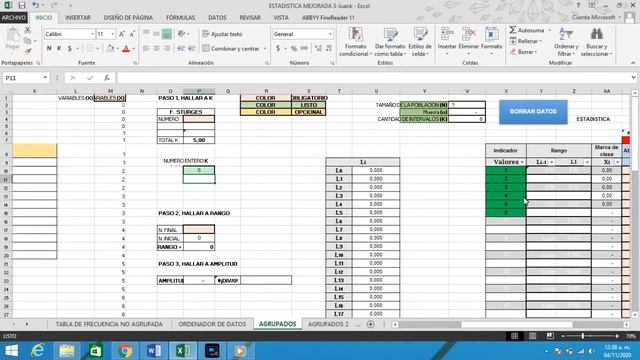Toggle middle vertical alignment
Screen dimensions: 640x360
click(x=156, y=34)
